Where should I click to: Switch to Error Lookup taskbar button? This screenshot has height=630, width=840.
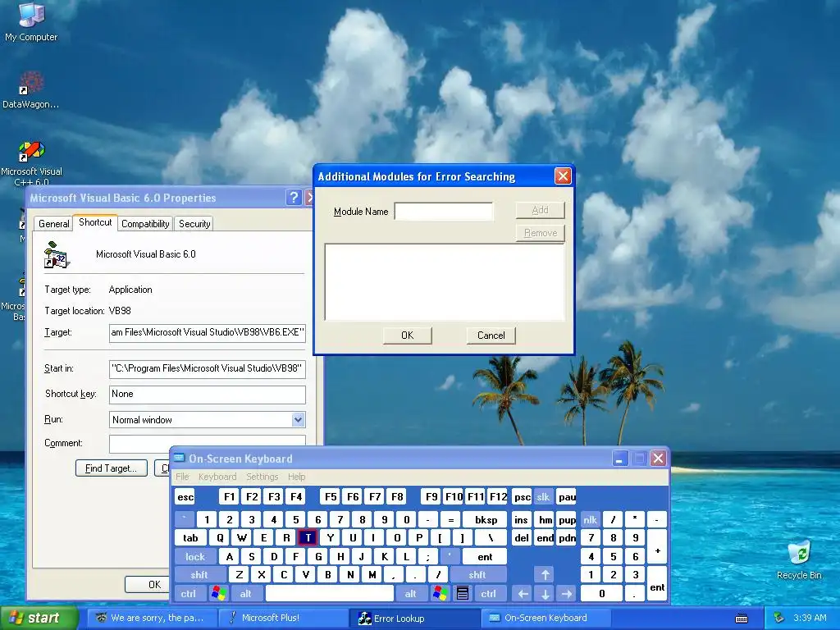click(x=414, y=619)
